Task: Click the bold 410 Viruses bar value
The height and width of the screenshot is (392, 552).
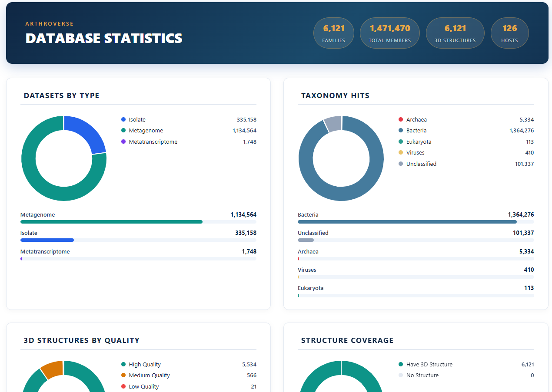Action: [x=529, y=270]
